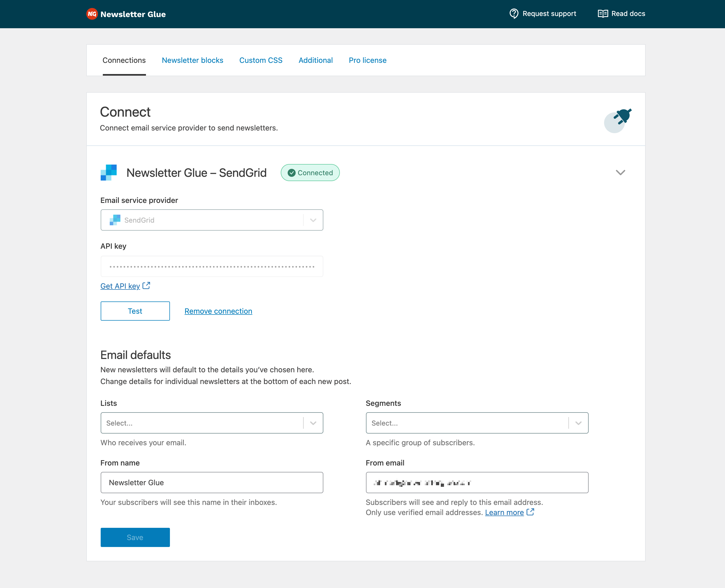Open the Get API key link
Viewport: 725px width, 588px height.
(x=120, y=286)
